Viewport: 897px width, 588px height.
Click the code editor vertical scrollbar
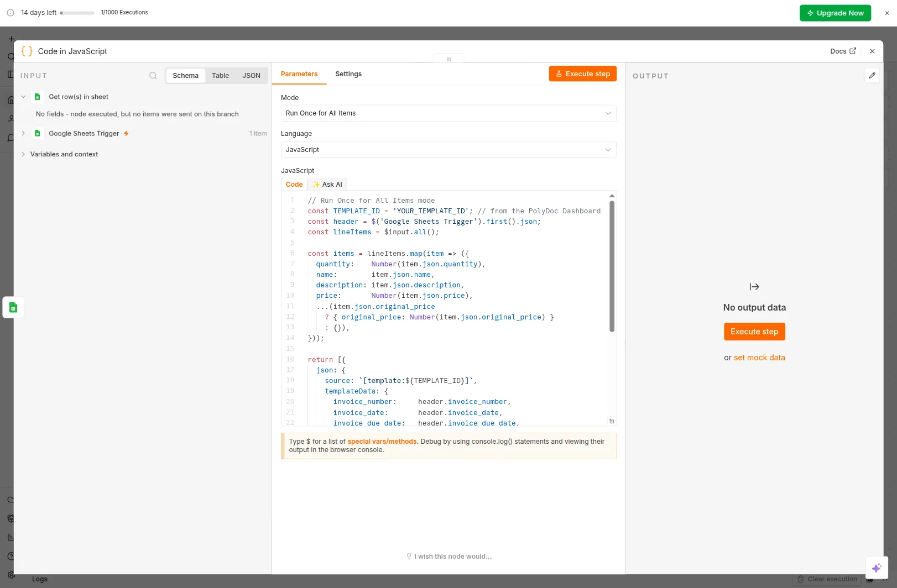point(612,266)
